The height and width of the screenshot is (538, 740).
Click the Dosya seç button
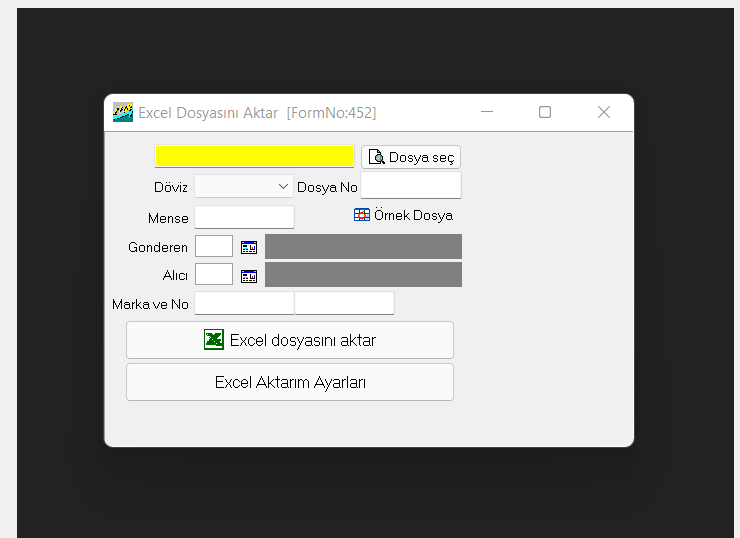411,157
